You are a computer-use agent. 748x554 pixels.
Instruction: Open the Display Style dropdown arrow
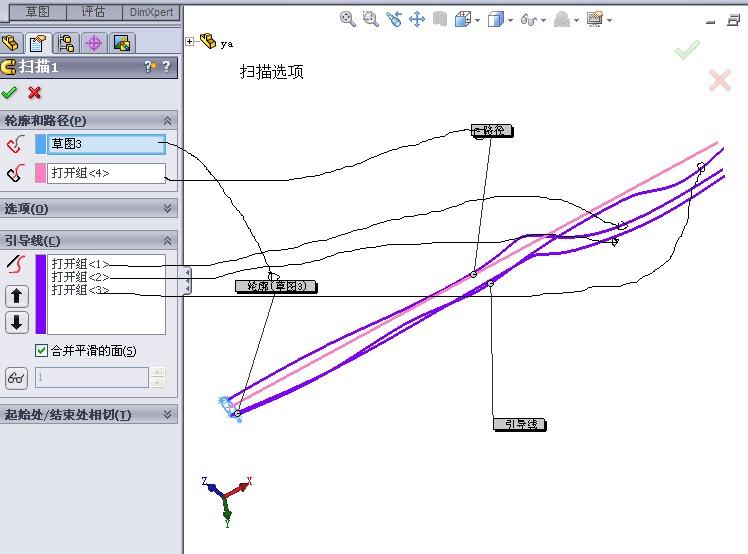point(510,21)
